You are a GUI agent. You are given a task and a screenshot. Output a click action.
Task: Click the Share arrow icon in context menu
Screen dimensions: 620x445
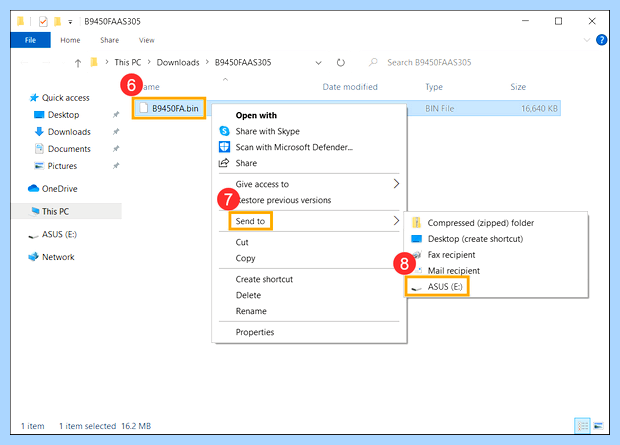pyautogui.click(x=224, y=163)
